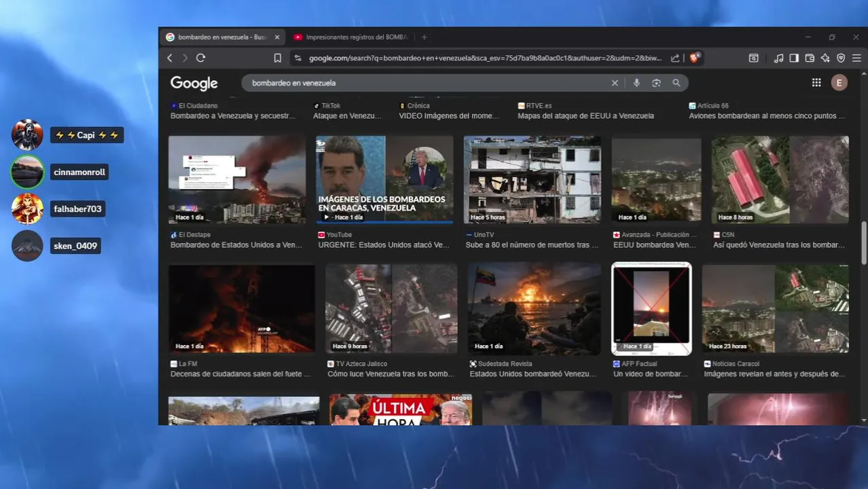Open UnoTV damaged building thumbnail

(x=532, y=179)
